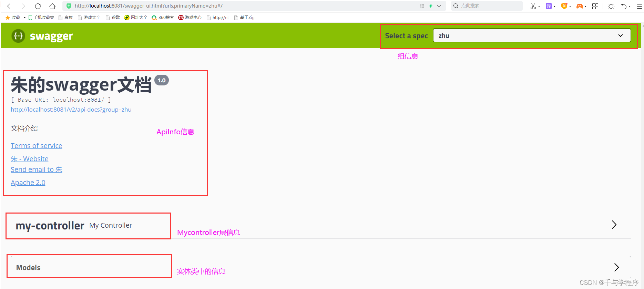Open the 游戏中心 bookmark
This screenshot has height=289, width=644.
pyautogui.click(x=190, y=18)
